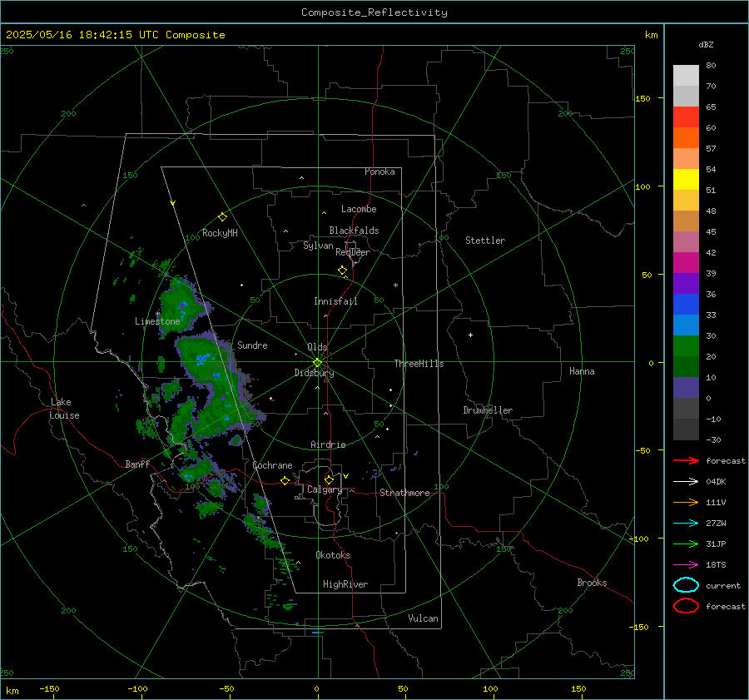Click blue radar echo core west of Sundre
749x700 pixels.
tap(203, 358)
